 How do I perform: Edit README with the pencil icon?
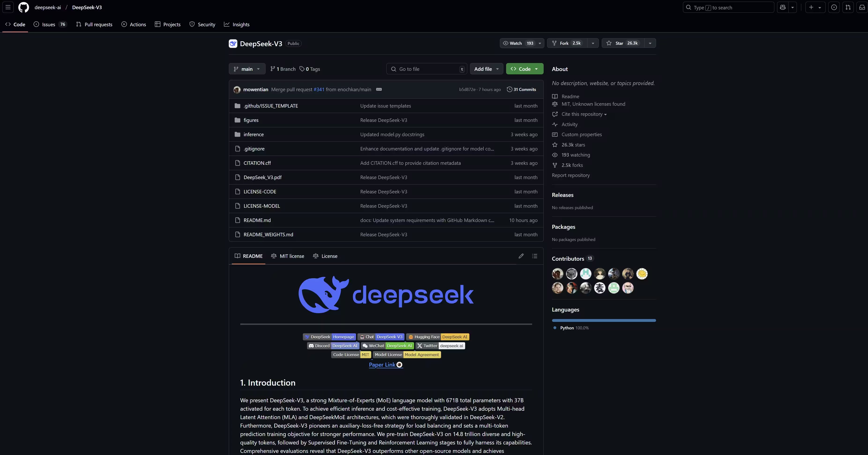(521, 256)
